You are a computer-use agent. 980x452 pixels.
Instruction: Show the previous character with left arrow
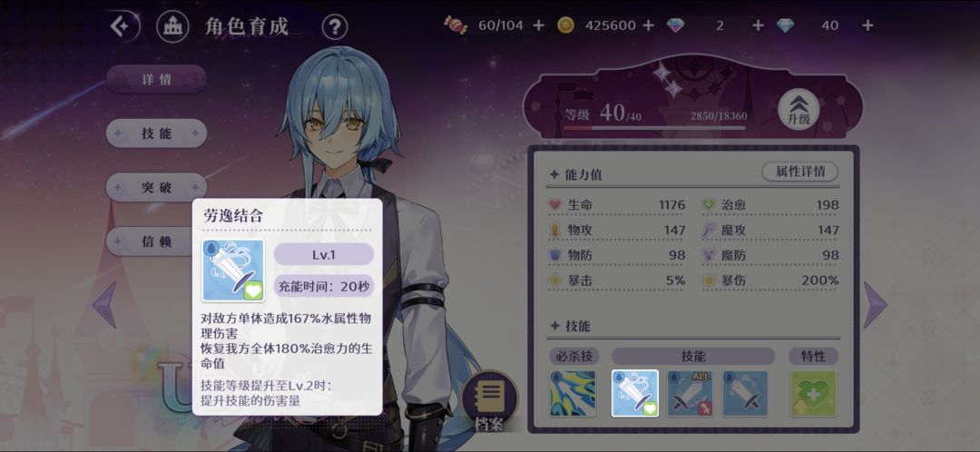click(x=104, y=304)
